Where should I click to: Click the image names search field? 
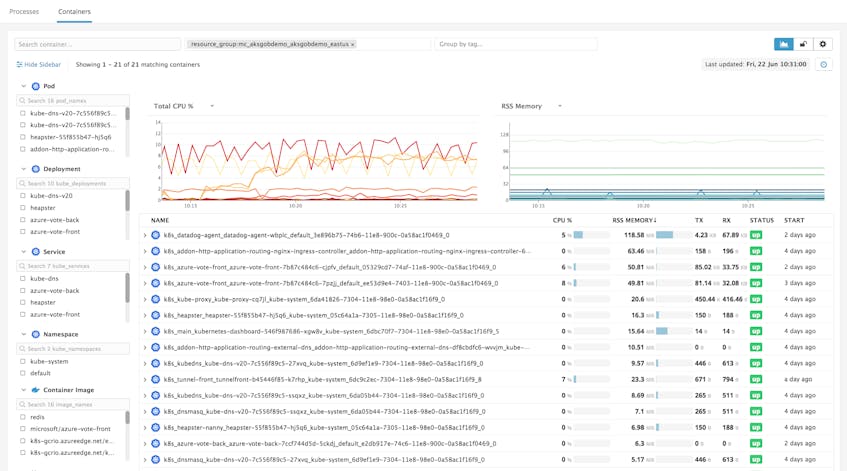click(73, 405)
